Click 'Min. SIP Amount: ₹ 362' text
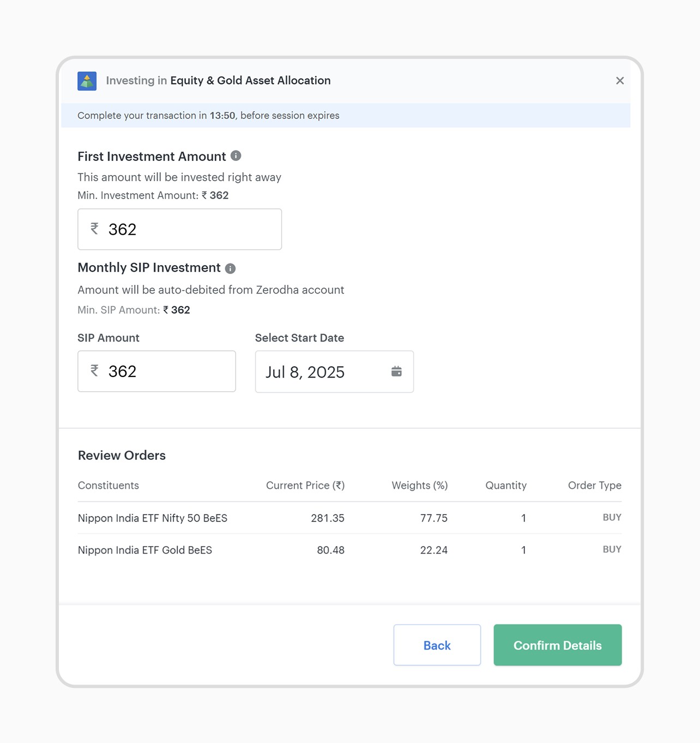 [134, 310]
